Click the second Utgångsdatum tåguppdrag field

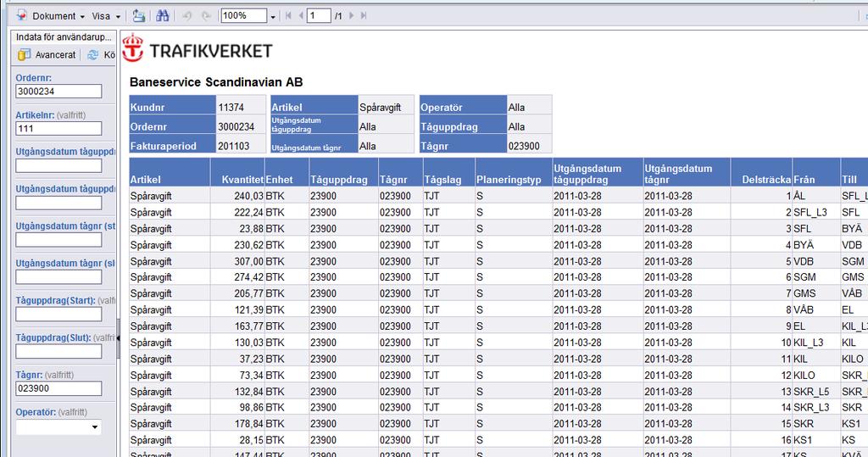click(58, 203)
